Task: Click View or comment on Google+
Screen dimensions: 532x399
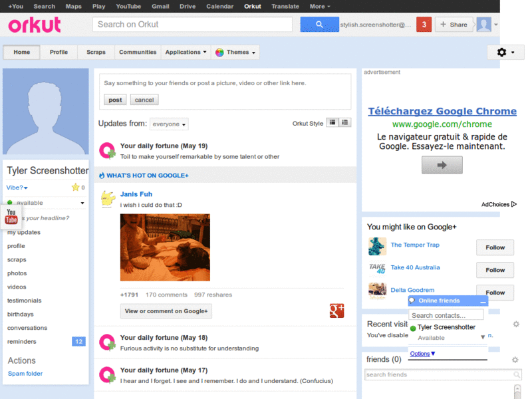Action: [166, 311]
